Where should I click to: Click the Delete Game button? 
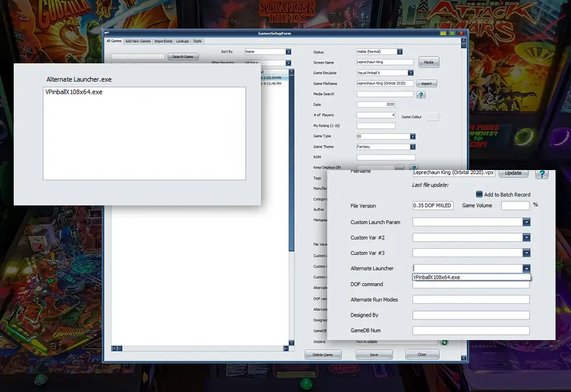tap(323, 354)
